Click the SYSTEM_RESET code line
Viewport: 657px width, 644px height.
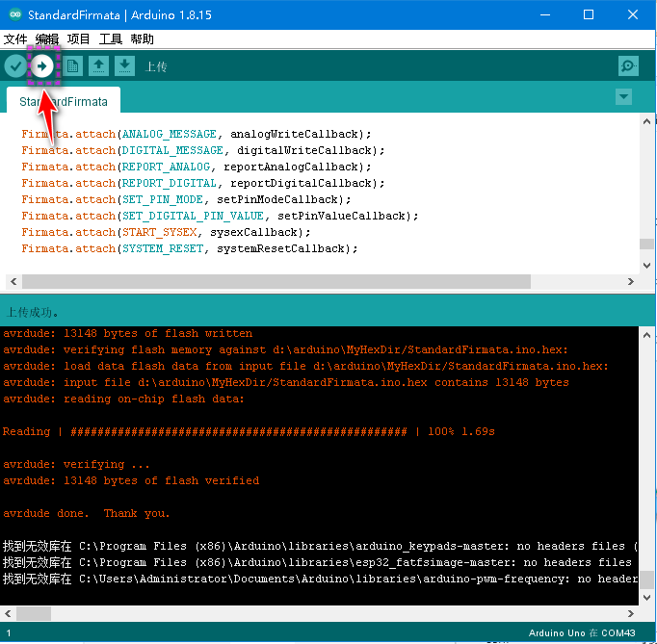coord(190,248)
